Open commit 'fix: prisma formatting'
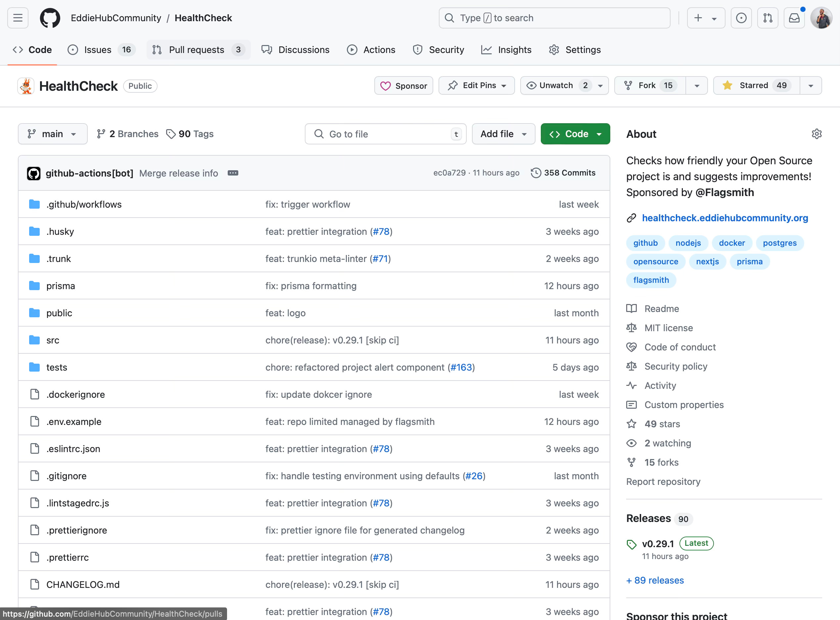Viewport: 840px width, 620px height. pyautogui.click(x=311, y=285)
